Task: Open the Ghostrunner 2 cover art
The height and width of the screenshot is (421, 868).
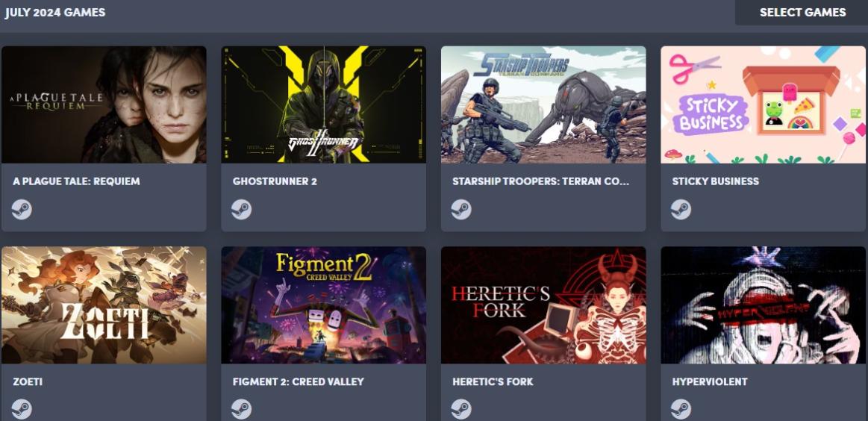Action: coord(324,105)
